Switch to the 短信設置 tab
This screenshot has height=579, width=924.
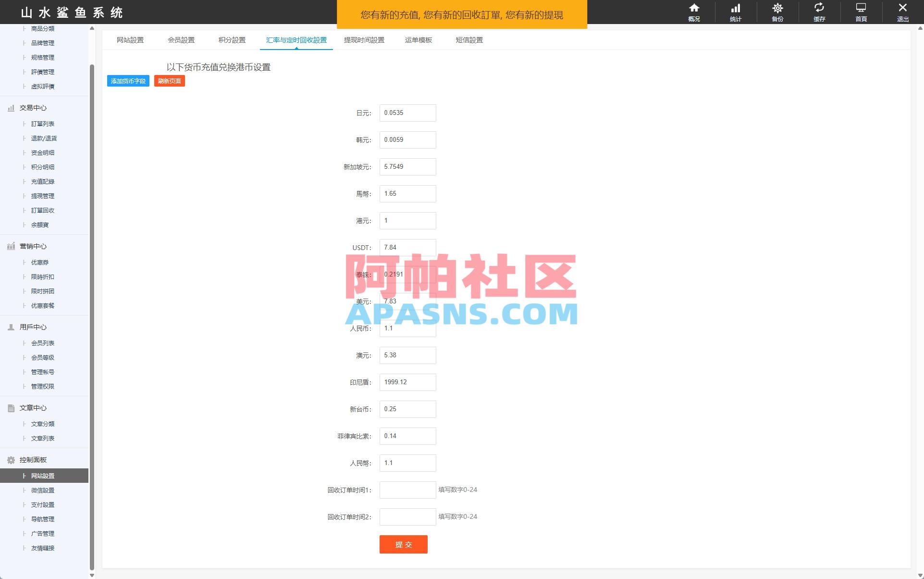coord(468,40)
